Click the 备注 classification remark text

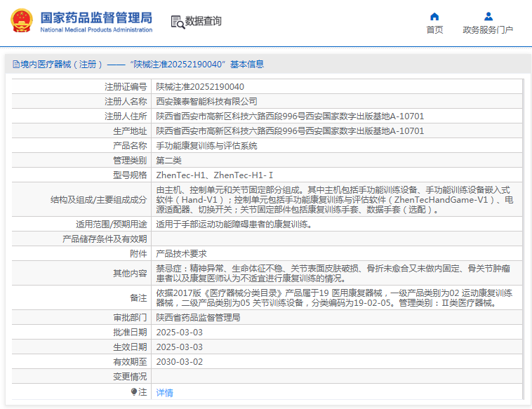coord(334,297)
